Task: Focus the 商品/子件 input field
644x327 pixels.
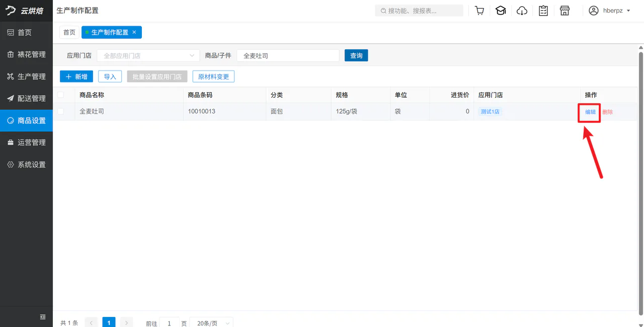Action: pyautogui.click(x=288, y=55)
